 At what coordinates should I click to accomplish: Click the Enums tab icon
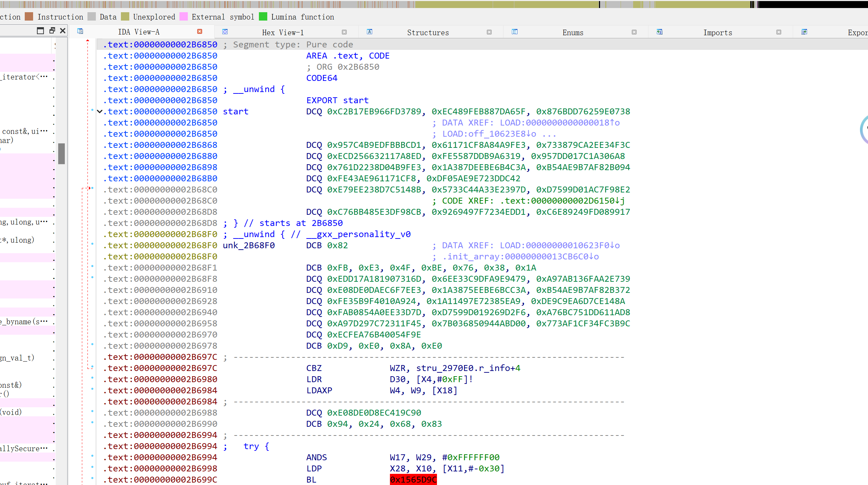pyautogui.click(x=515, y=32)
